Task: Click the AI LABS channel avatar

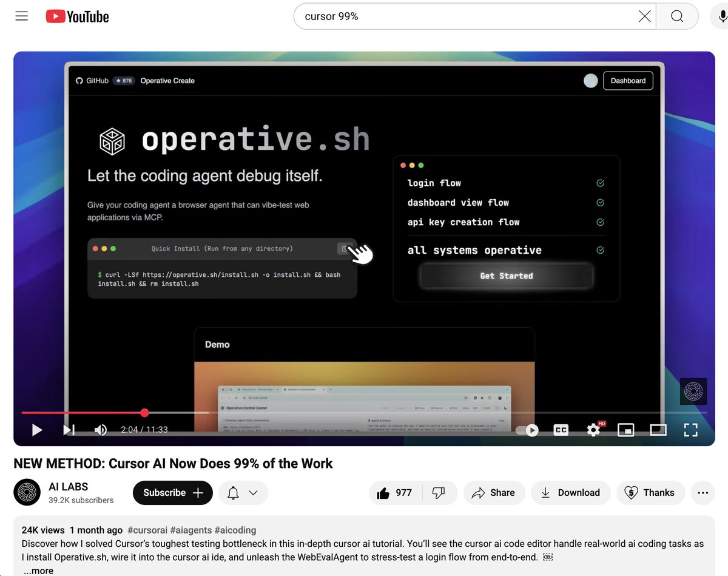Action: click(27, 492)
